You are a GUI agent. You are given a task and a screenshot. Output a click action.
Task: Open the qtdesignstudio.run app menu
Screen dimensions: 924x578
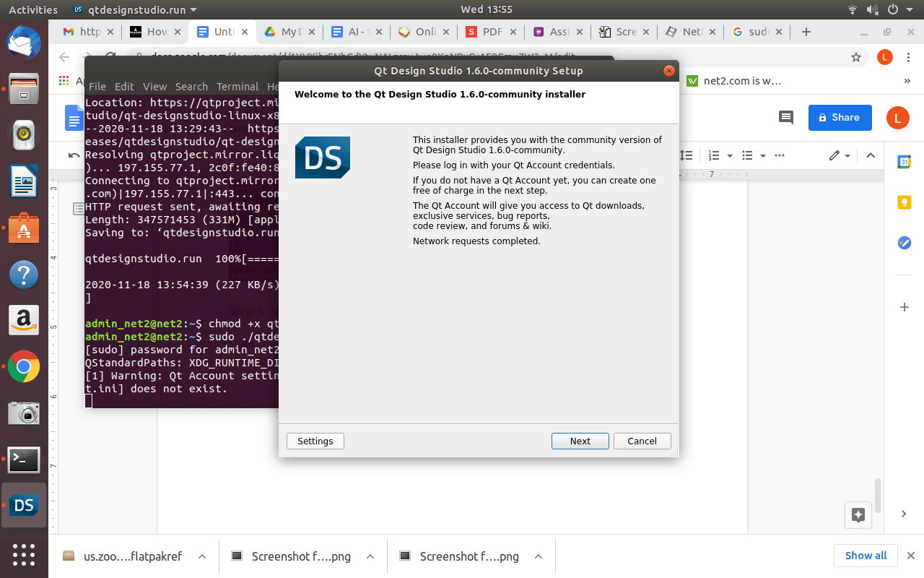(135, 9)
